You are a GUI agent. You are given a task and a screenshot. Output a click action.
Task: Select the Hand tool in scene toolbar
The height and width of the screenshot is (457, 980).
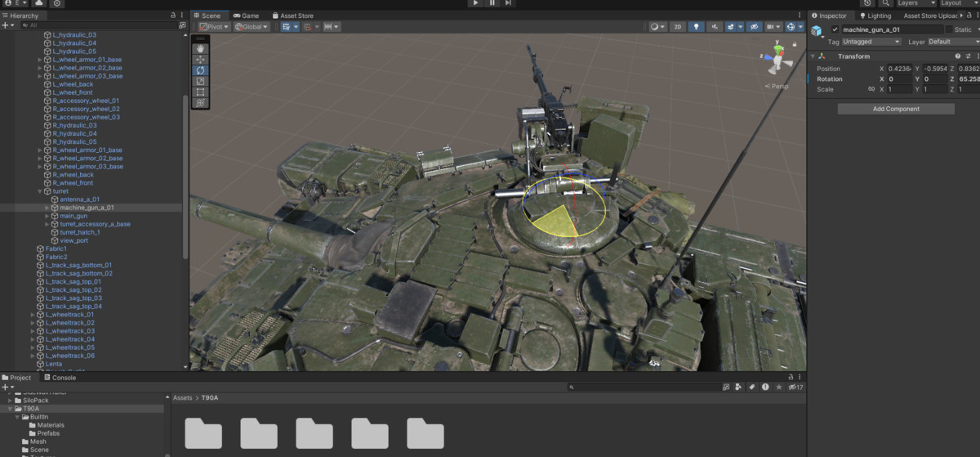click(201, 48)
